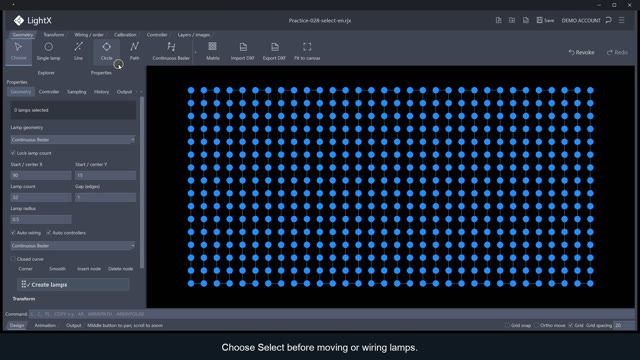Image resolution: width=640 pixels, height=360 pixels.
Task: Open the Controller ribbon tab
Action: click(x=157, y=35)
